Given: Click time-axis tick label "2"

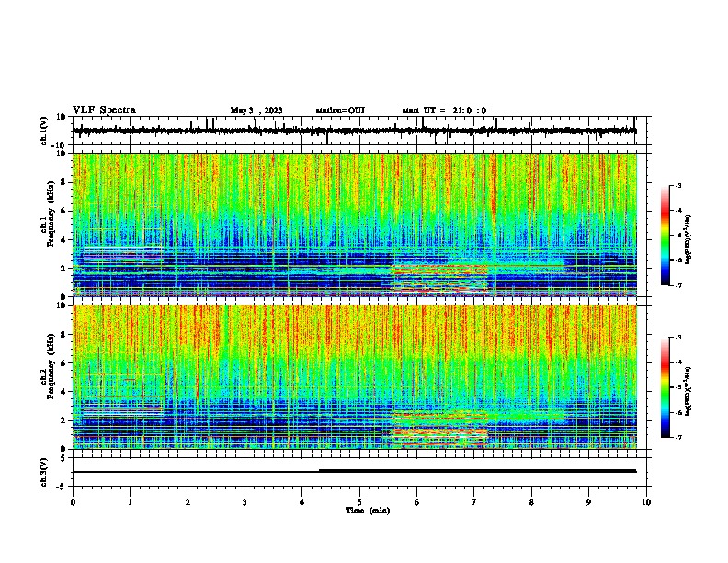Looking at the screenshot, I should [x=188, y=502].
